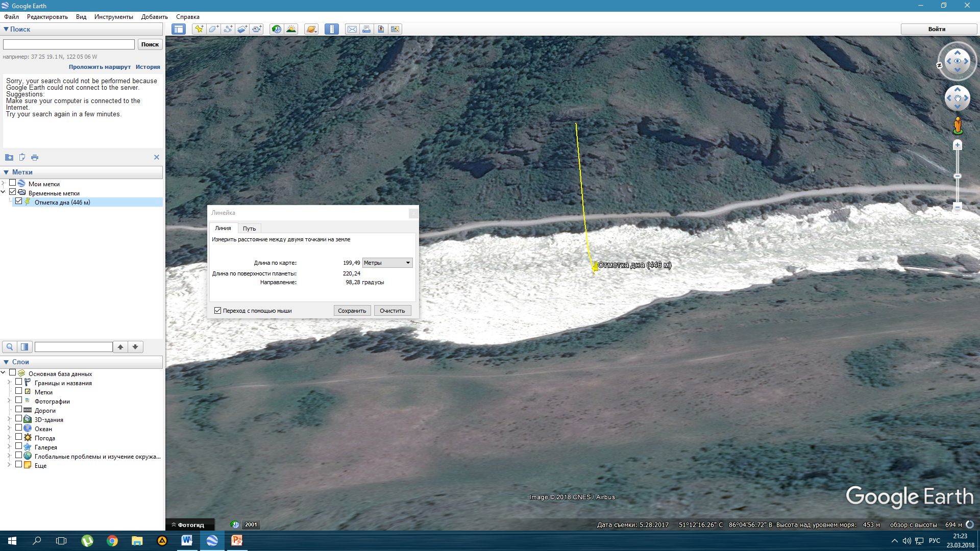Toggle Временные метки checkbox

tap(13, 192)
